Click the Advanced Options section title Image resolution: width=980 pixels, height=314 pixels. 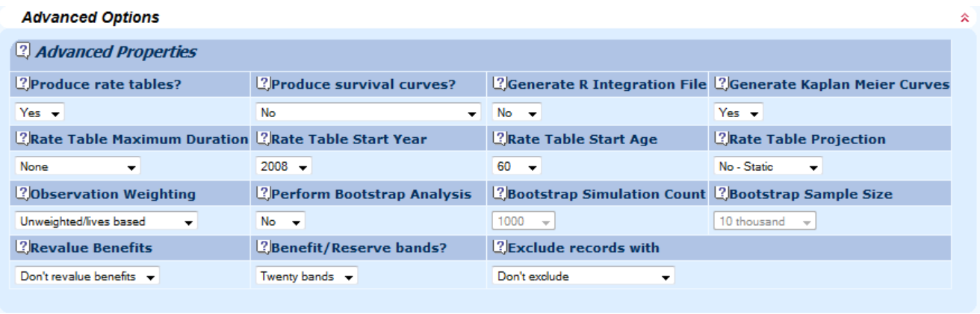90,18
